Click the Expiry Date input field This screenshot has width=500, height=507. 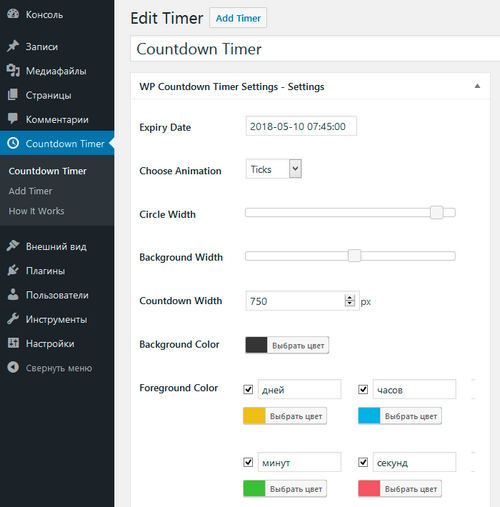(x=301, y=126)
